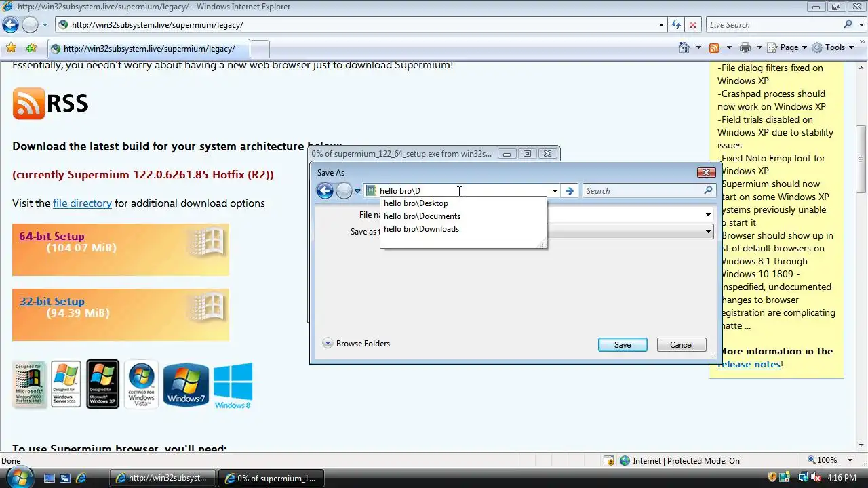Viewport: 868px width, 488px height.
Task: Click the Windows 2000 Professional logo
Action: [x=29, y=384]
